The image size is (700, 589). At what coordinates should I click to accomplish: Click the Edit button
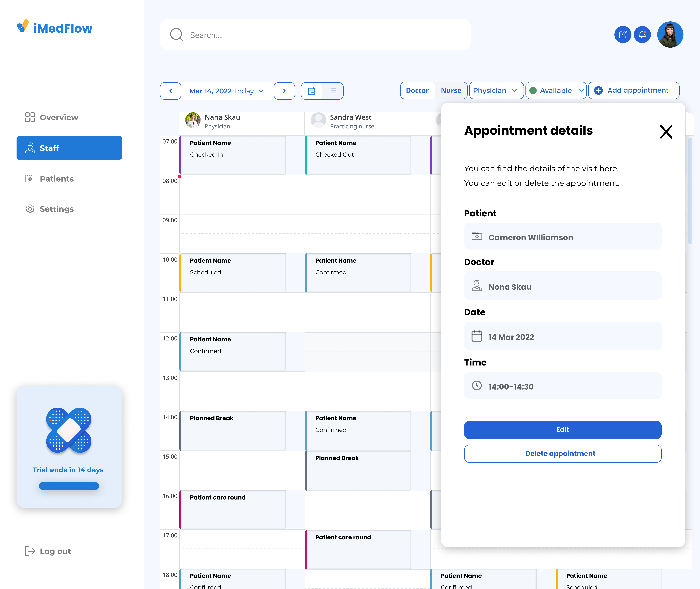tap(563, 430)
